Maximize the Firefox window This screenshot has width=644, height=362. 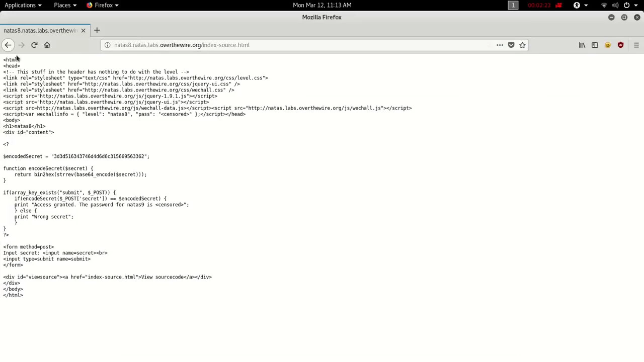[624, 18]
